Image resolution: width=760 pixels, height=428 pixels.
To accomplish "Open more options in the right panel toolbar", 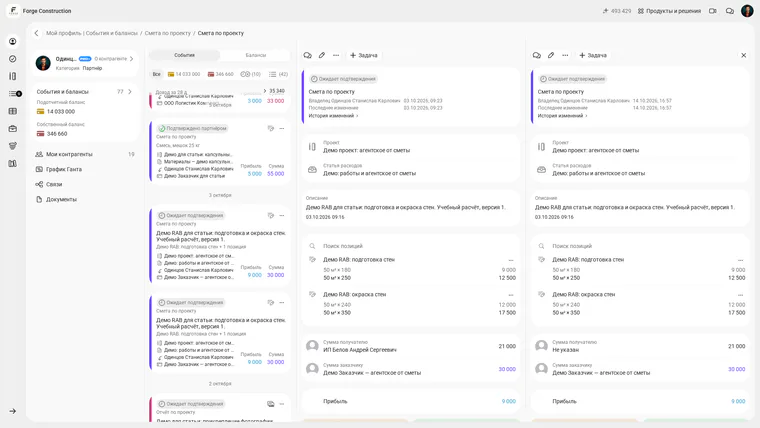I will (x=565, y=55).
